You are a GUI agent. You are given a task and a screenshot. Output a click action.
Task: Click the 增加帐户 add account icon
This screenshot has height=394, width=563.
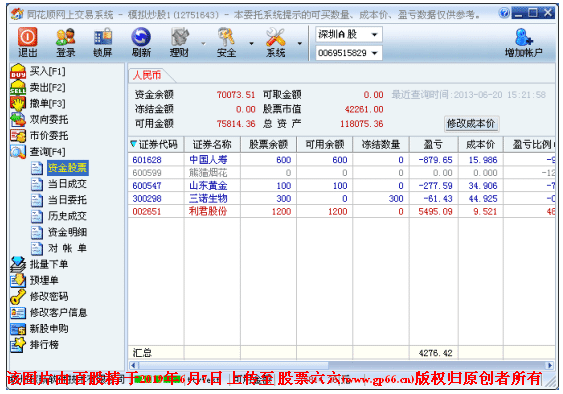(x=524, y=42)
